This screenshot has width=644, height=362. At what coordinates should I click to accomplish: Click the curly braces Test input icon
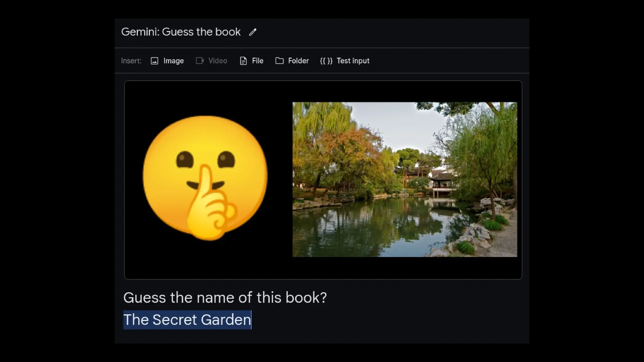(x=326, y=61)
